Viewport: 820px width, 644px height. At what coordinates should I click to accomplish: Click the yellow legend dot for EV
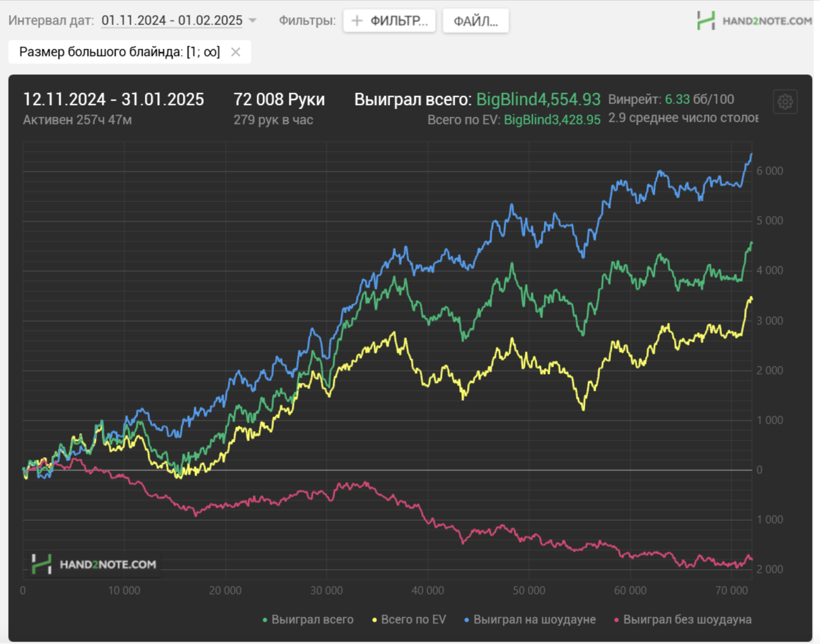(x=375, y=620)
